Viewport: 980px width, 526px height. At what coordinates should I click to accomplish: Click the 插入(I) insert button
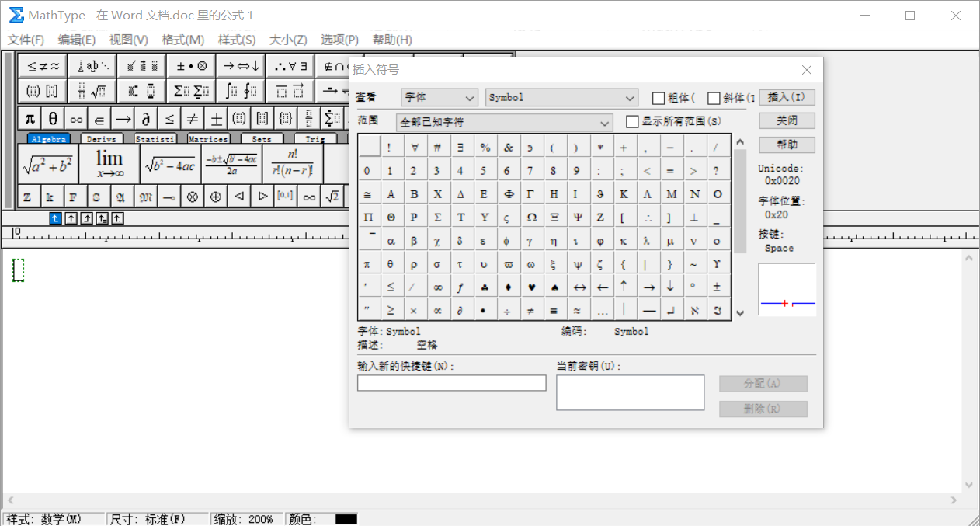click(787, 97)
